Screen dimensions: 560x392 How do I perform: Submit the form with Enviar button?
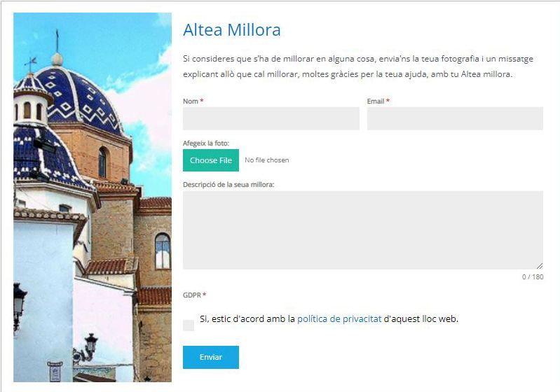[x=210, y=357]
